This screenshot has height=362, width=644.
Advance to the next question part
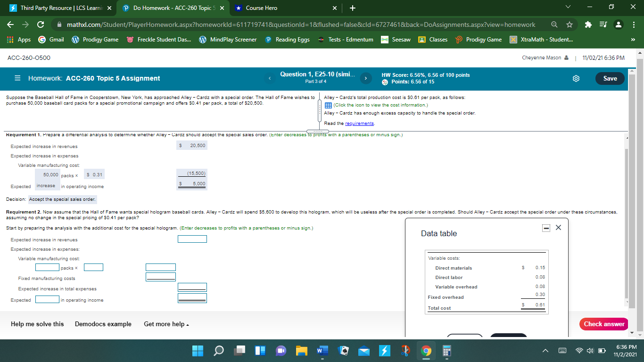pos(365,78)
